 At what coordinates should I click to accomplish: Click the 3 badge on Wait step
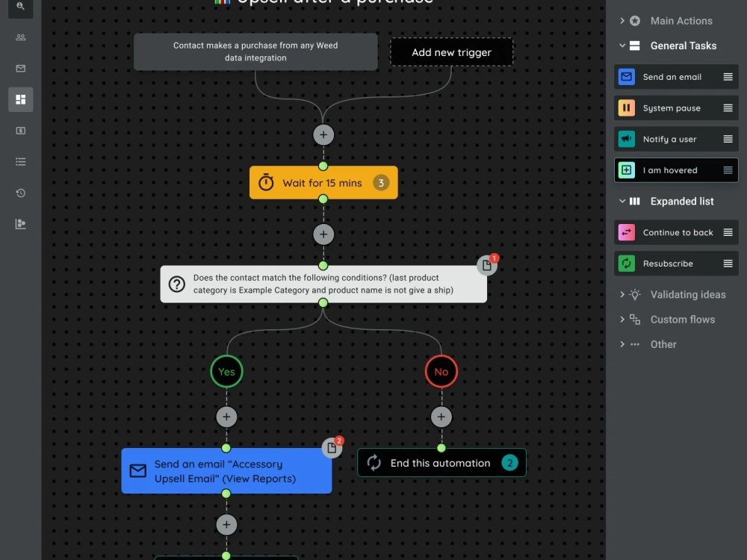[381, 183]
